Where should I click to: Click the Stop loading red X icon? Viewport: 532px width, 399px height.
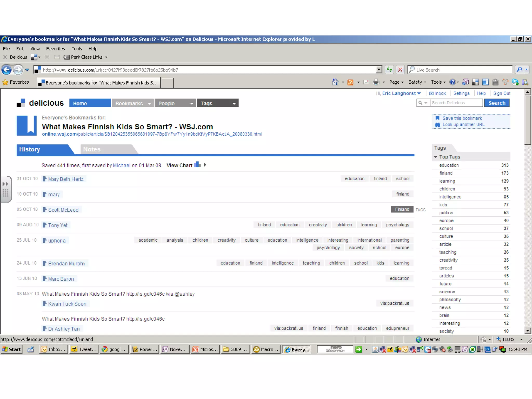click(400, 70)
